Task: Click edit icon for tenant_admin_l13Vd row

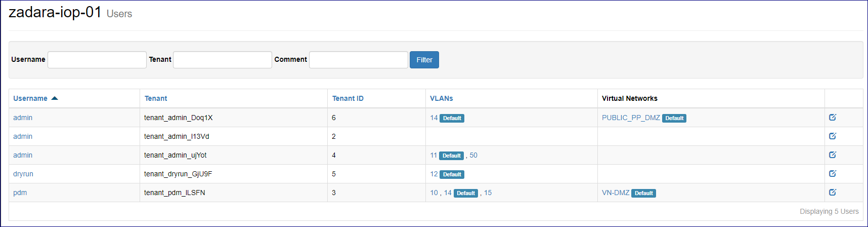Action: (833, 136)
